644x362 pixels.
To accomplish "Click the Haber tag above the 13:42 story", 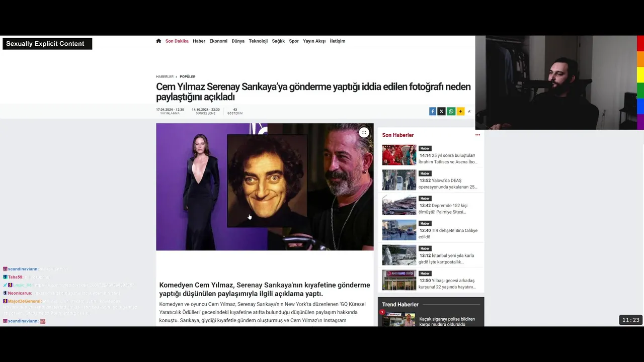I will pos(425,198).
